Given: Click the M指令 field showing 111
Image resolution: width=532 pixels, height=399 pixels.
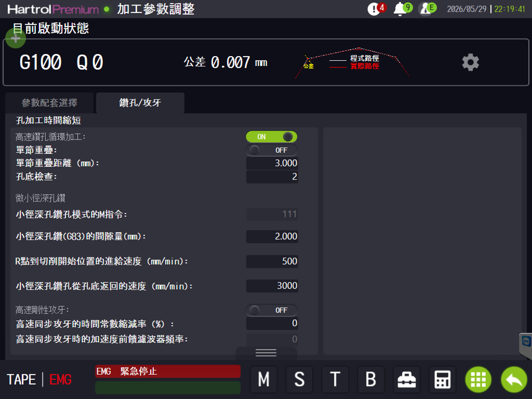Looking at the screenshot, I should (x=272, y=214).
